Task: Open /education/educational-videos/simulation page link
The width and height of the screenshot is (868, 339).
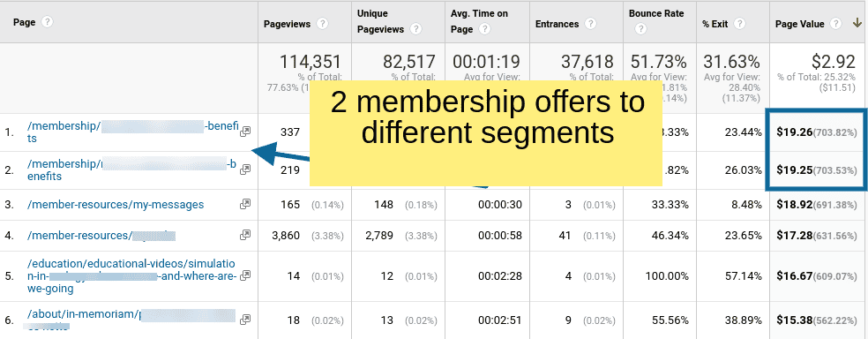Action: coord(131,275)
